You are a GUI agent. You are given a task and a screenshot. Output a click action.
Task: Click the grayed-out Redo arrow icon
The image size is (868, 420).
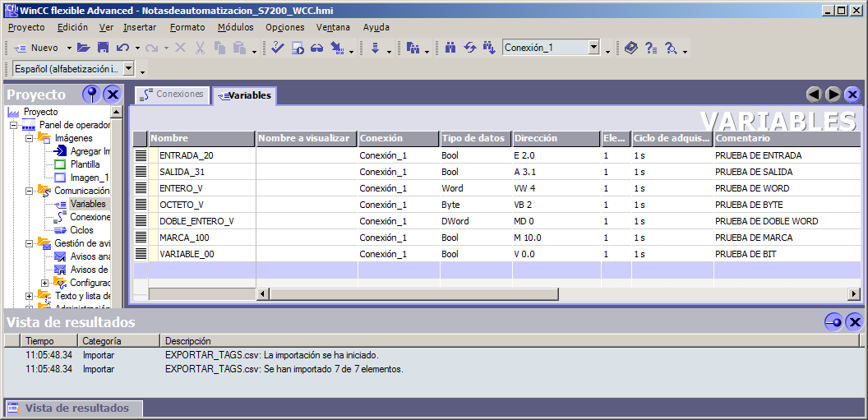pos(152,48)
